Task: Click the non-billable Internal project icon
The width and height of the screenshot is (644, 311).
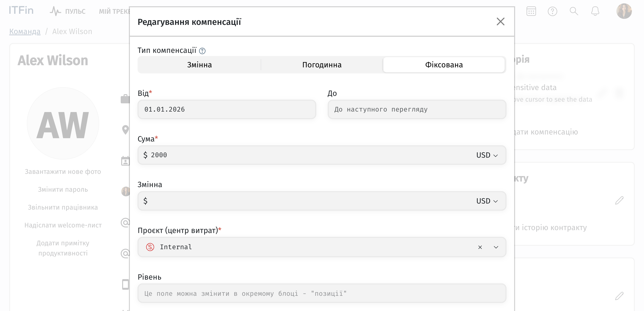Action: point(150,247)
